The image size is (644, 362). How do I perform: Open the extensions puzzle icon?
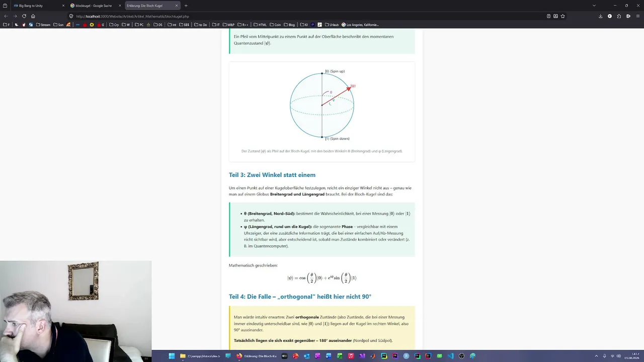tap(619, 16)
